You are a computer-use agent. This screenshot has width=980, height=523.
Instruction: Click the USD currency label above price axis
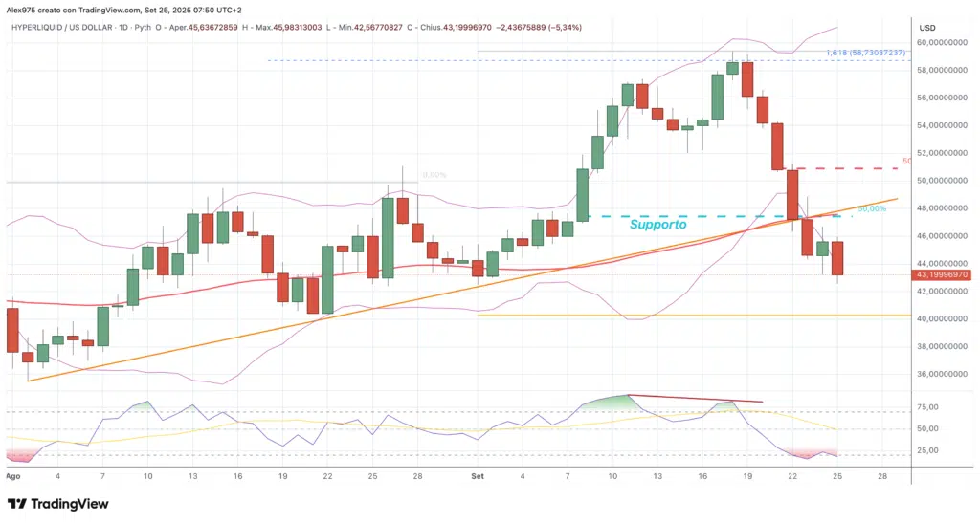pyautogui.click(x=926, y=29)
